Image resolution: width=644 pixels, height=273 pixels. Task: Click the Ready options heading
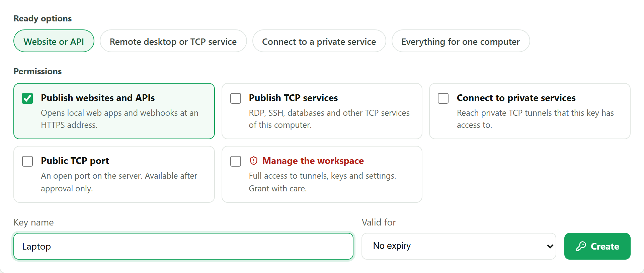coord(43,18)
